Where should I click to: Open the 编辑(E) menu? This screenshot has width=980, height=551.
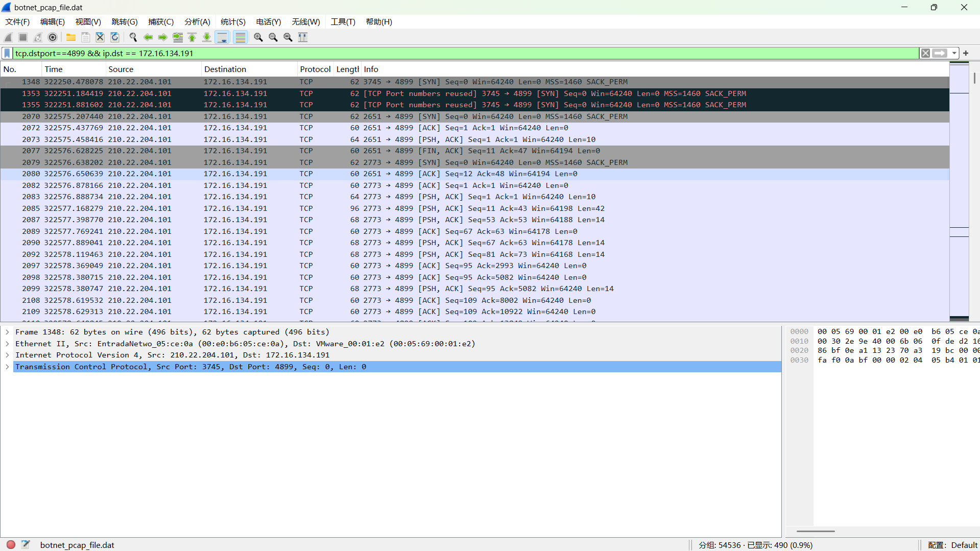pos(53,22)
